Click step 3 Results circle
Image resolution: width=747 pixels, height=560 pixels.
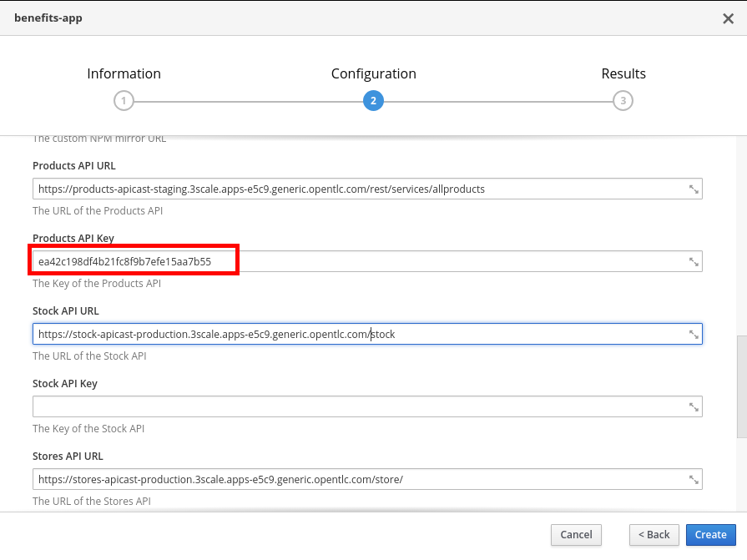pos(623,101)
